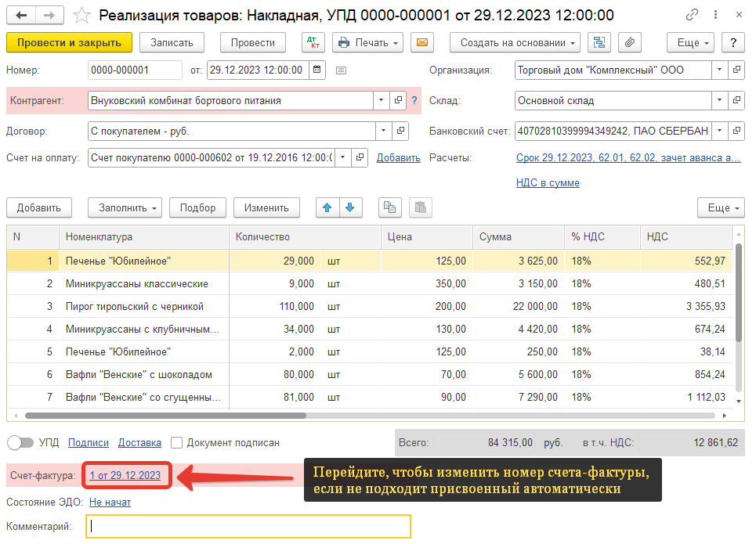Open document structure of subordination icon
Screen dimensions: 756x544
599,42
